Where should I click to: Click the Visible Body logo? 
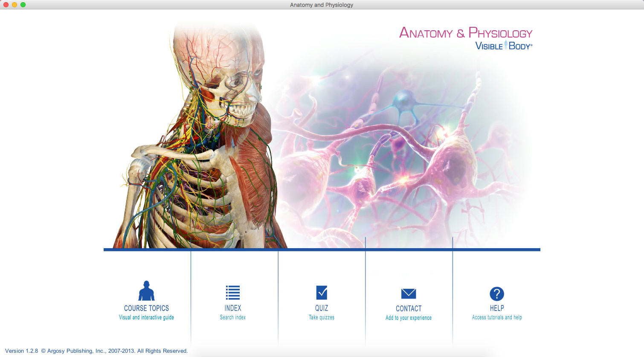504,46
